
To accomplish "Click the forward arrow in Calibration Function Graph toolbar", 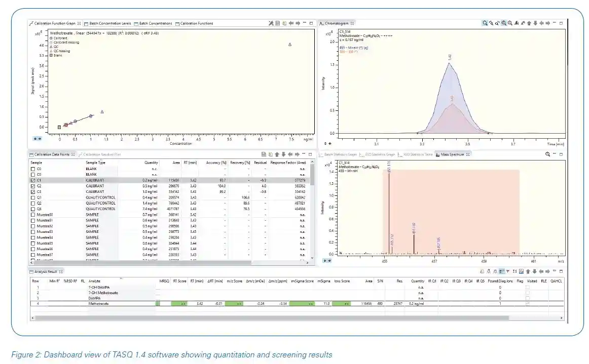I will click(x=298, y=23).
